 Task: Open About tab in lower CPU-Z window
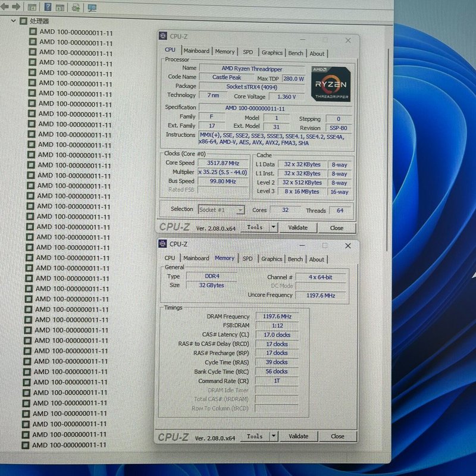[317, 259]
